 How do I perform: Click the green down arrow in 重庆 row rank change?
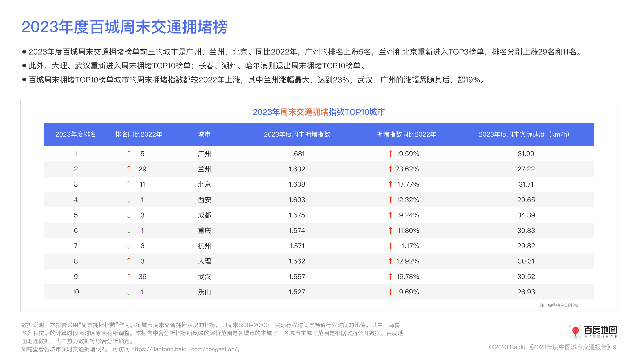[x=129, y=230]
